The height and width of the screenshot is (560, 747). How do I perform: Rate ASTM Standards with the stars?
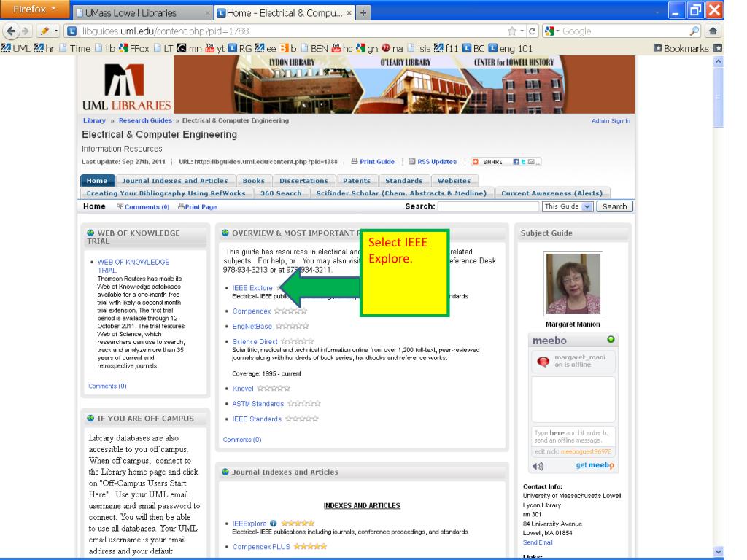point(304,403)
